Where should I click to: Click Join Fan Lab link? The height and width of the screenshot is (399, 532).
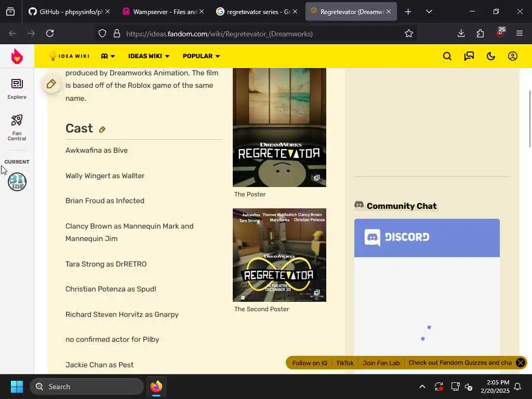(381, 363)
